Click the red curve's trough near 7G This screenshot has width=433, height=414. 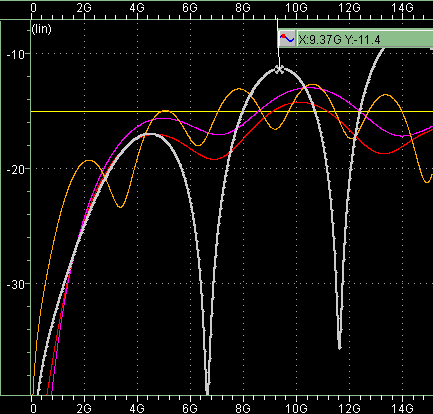(x=214, y=159)
